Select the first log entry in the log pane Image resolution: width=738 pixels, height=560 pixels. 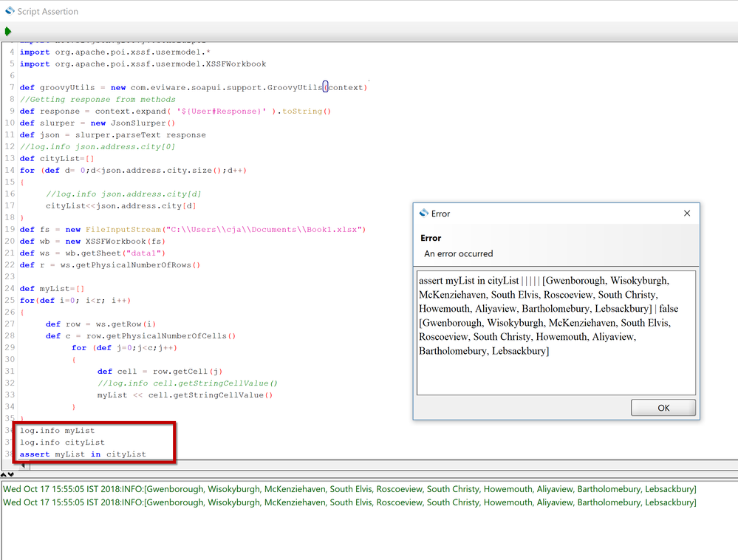tap(349, 489)
